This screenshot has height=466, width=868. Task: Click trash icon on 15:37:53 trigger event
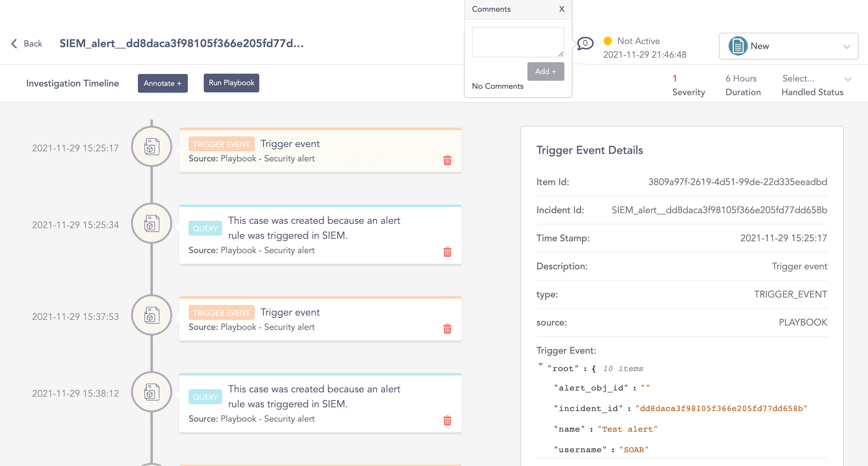(x=447, y=329)
